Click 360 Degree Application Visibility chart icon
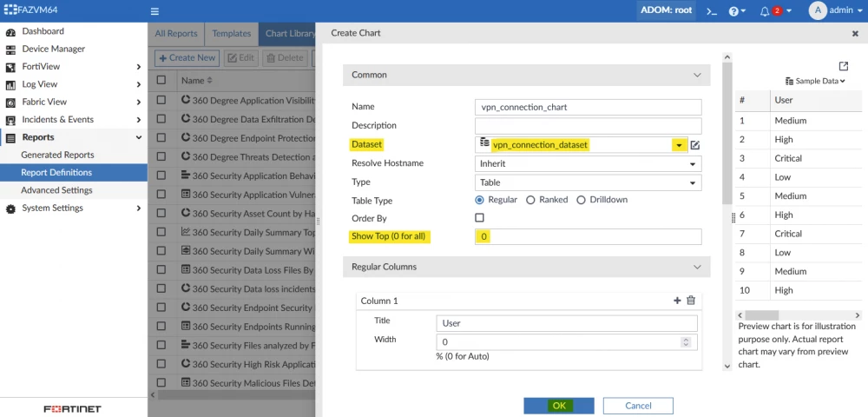This screenshot has height=417, width=868. click(186, 100)
